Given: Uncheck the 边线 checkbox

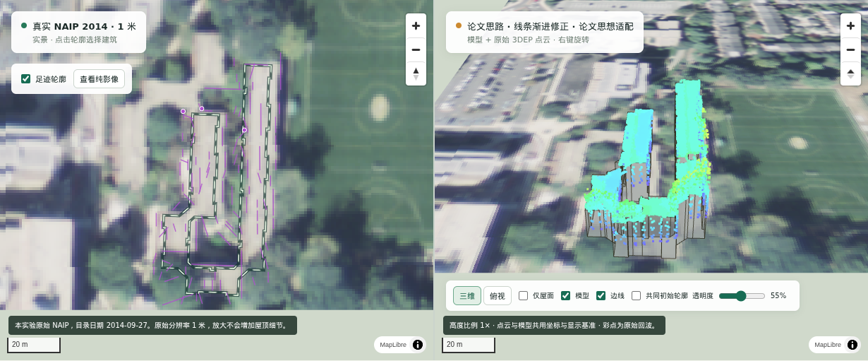Looking at the screenshot, I should 601,295.
